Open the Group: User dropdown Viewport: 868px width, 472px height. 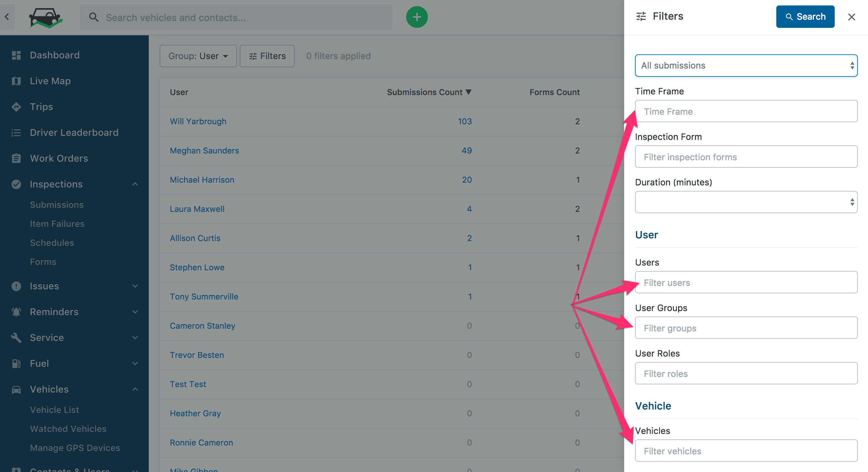click(198, 56)
